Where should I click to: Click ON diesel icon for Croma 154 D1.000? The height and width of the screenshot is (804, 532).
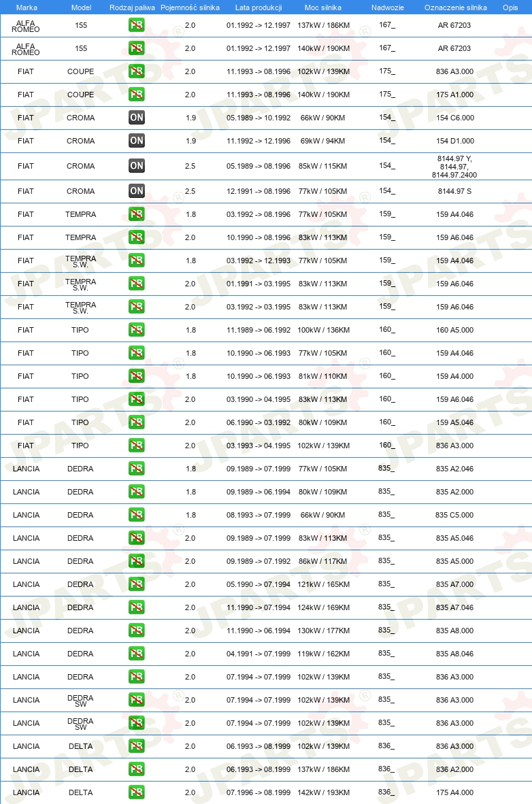(x=137, y=141)
